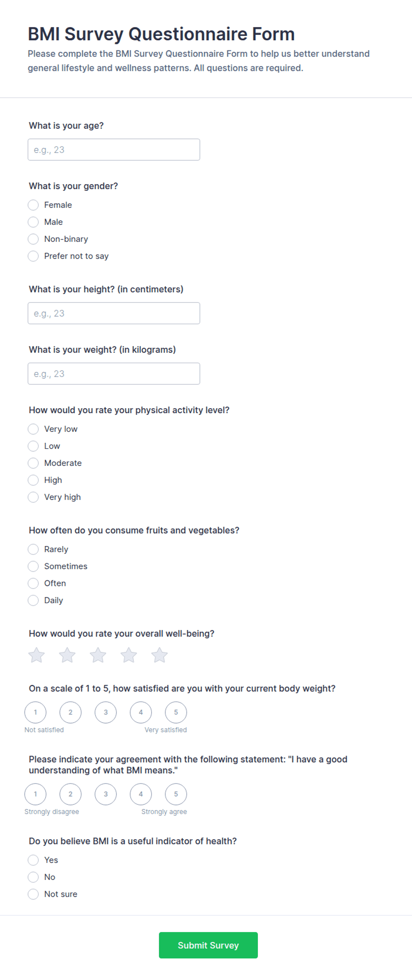Pick 3 on the BMI understanding scale

pos(105,794)
